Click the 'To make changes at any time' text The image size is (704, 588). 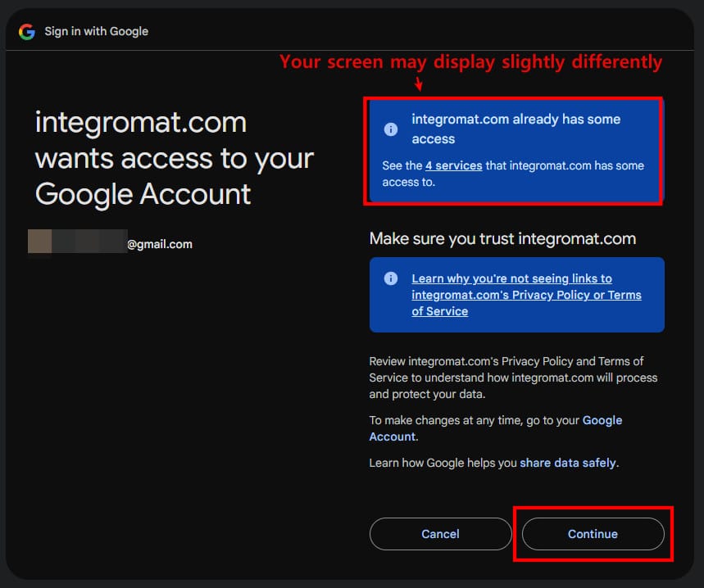(475, 420)
